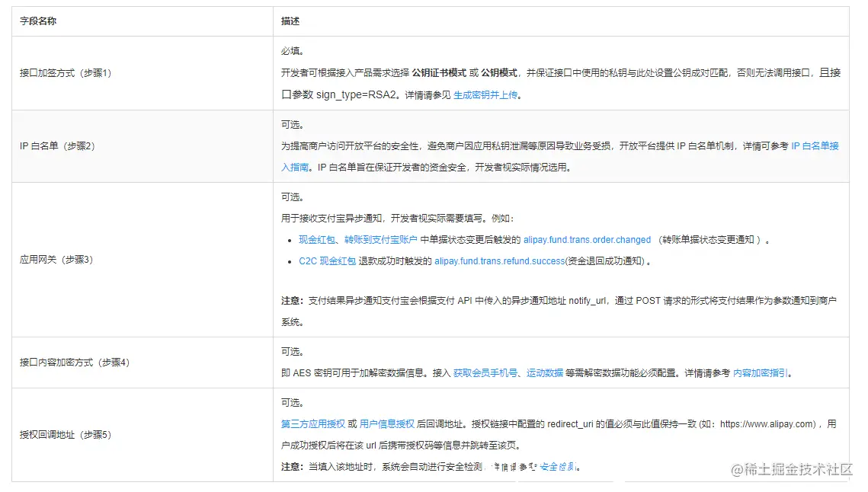Select the IP 白名单（步骤2）cell
Screen dimensions: 868x492
click(56, 145)
